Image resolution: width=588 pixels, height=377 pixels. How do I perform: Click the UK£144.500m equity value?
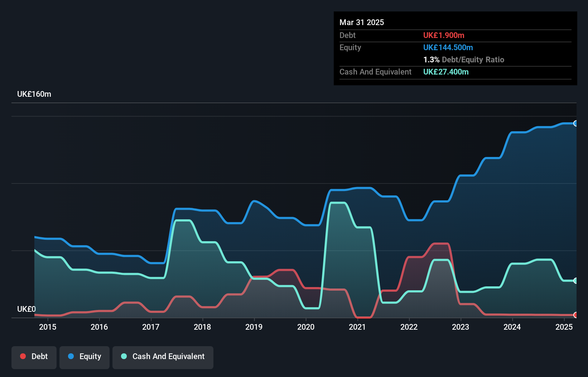(x=448, y=47)
